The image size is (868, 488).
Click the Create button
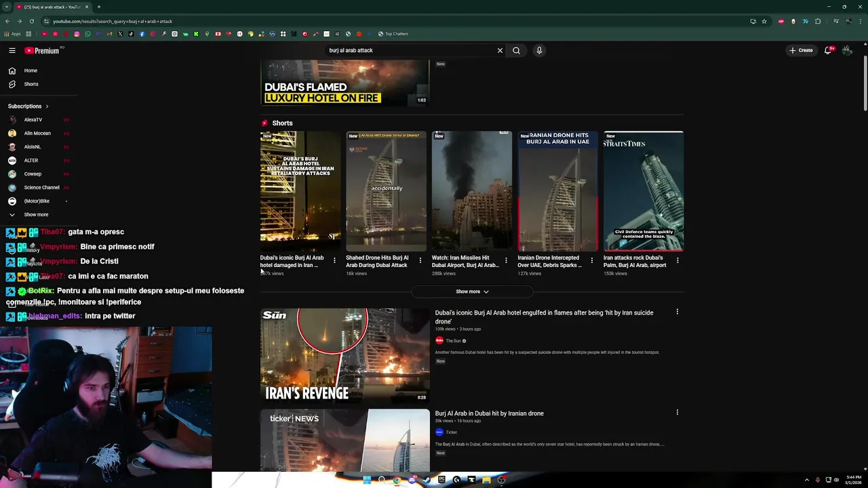tap(801, 50)
